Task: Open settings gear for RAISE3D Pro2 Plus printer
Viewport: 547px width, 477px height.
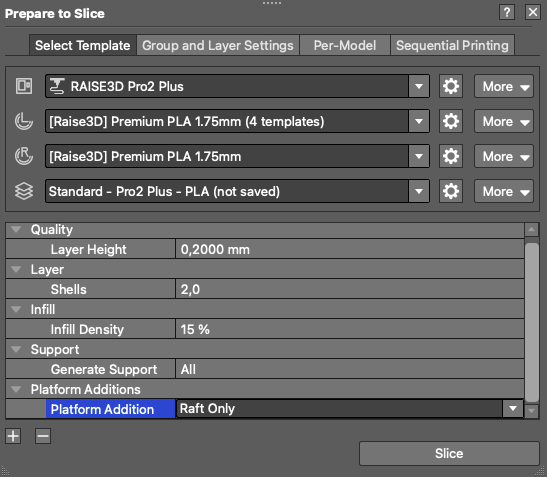Action: [x=451, y=86]
